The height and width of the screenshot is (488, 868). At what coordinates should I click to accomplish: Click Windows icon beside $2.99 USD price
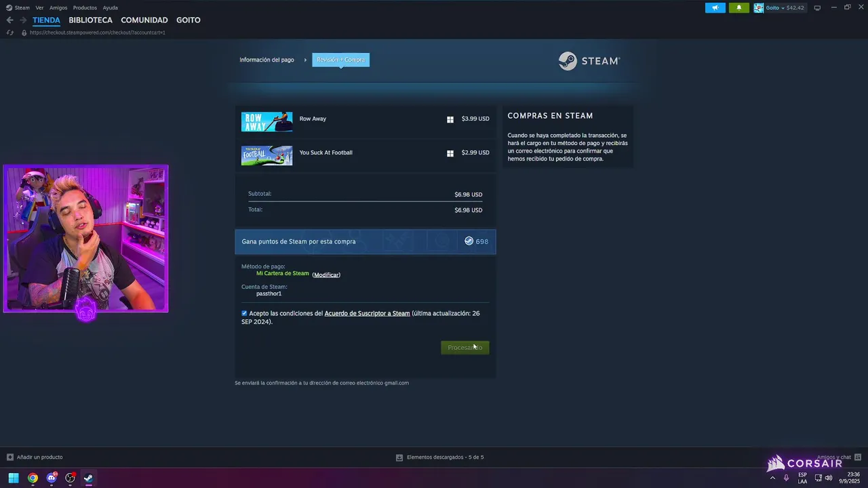click(x=450, y=153)
